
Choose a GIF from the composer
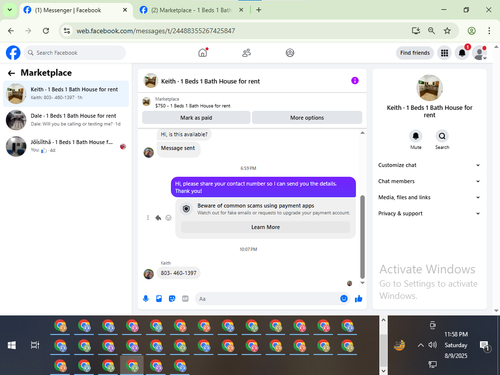[x=185, y=299]
